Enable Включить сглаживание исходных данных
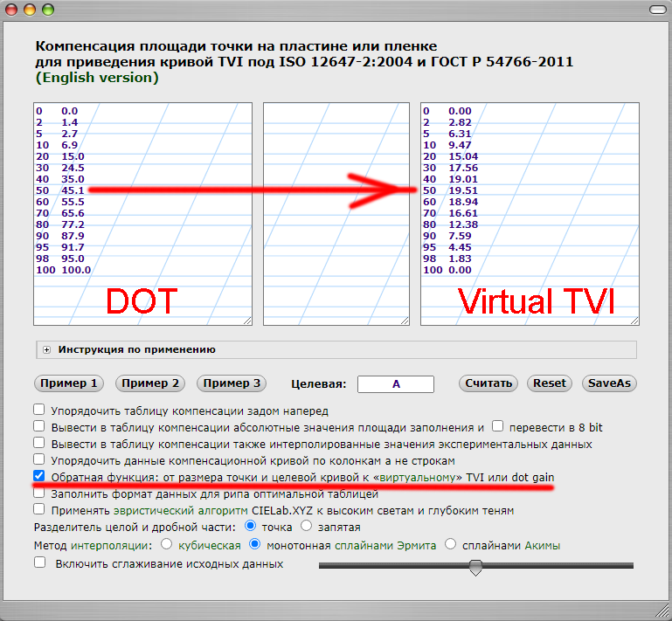This screenshot has height=621, width=672. (x=39, y=562)
